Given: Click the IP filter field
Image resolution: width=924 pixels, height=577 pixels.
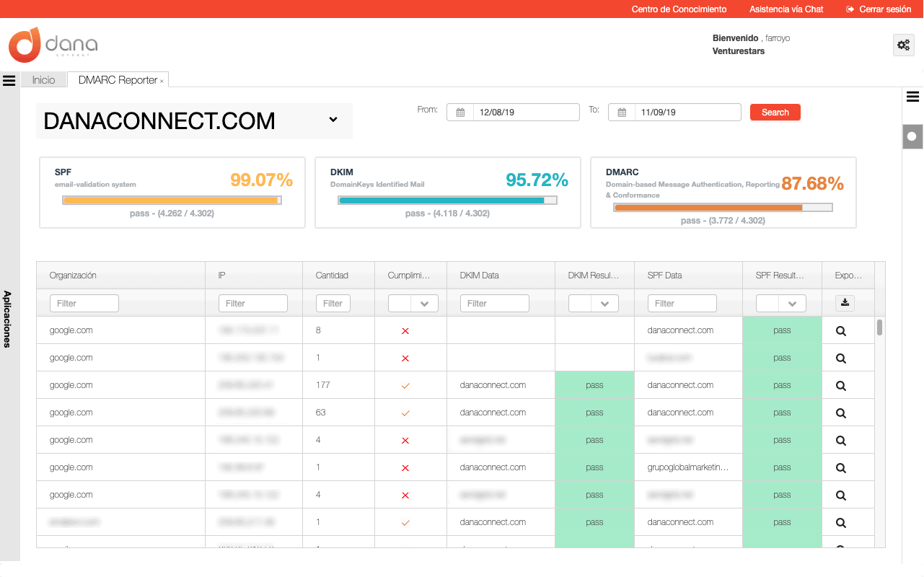Looking at the screenshot, I should pyautogui.click(x=253, y=304).
